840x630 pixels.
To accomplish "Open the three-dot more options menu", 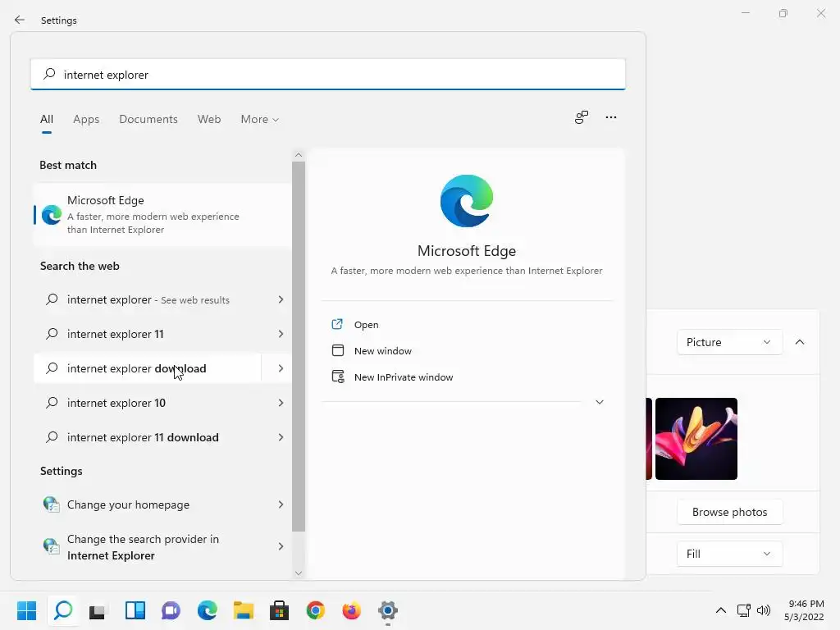I will pyautogui.click(x=610, y=117).
